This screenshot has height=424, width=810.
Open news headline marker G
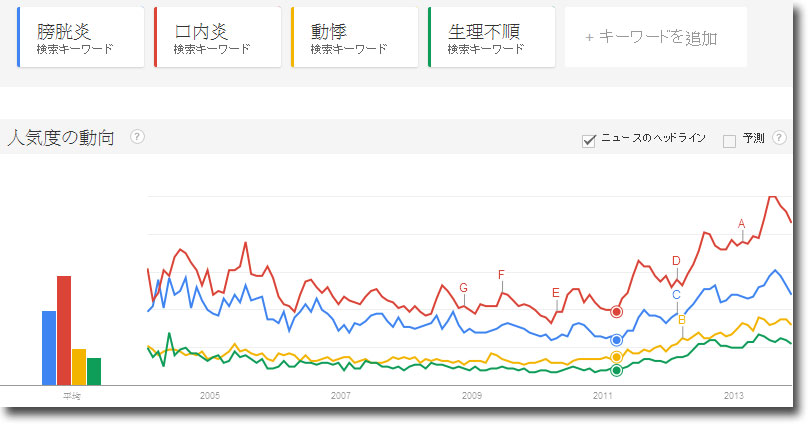463,288
